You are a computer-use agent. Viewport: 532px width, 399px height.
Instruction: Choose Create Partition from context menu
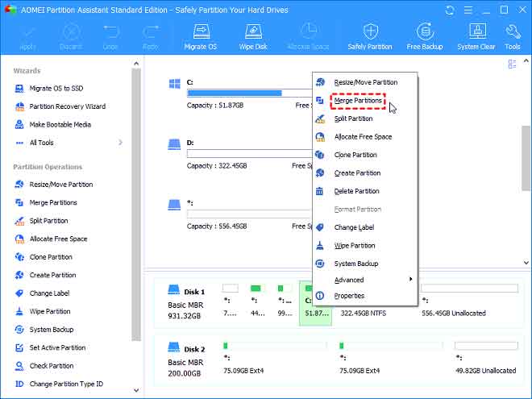click(365, 173)
